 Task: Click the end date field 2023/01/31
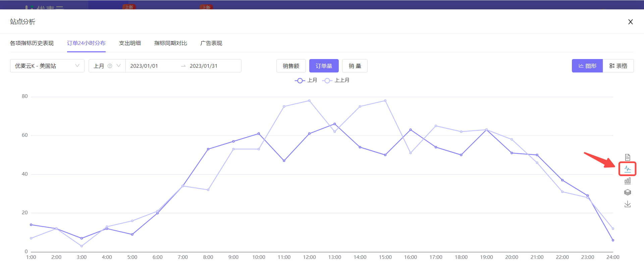(x=204, y=66)
